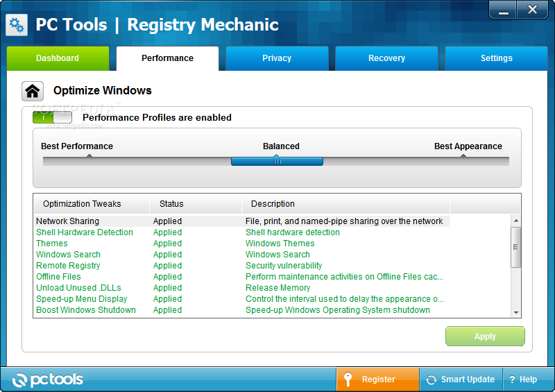Viewport: 555px width, 392px height.
Task: Click the green Apply button
Action: pyautogui.click(x=485, y=336)
